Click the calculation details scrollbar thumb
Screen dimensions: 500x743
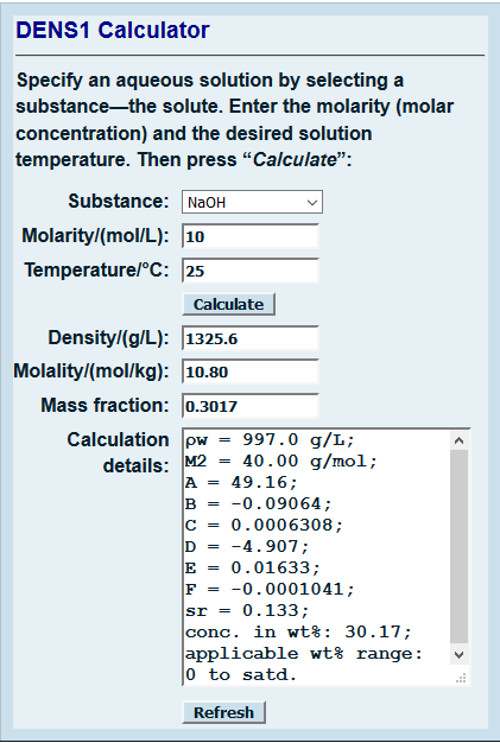pos(459,547)
